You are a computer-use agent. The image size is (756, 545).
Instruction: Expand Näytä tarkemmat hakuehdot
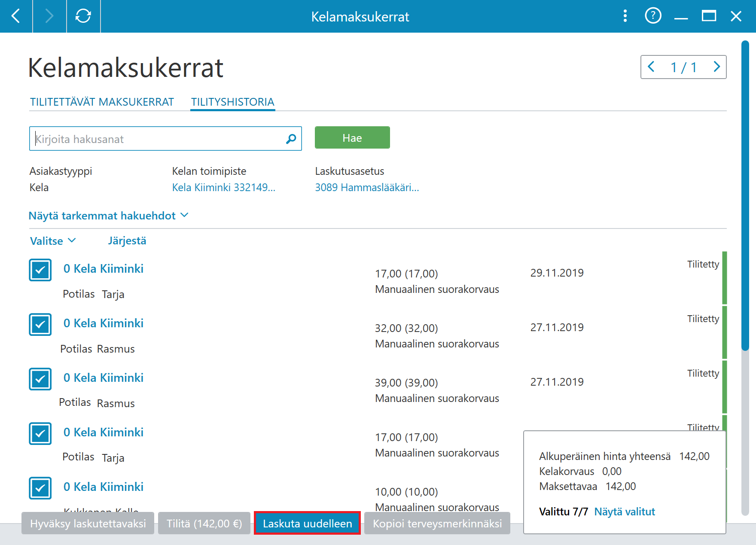[108, 216]
